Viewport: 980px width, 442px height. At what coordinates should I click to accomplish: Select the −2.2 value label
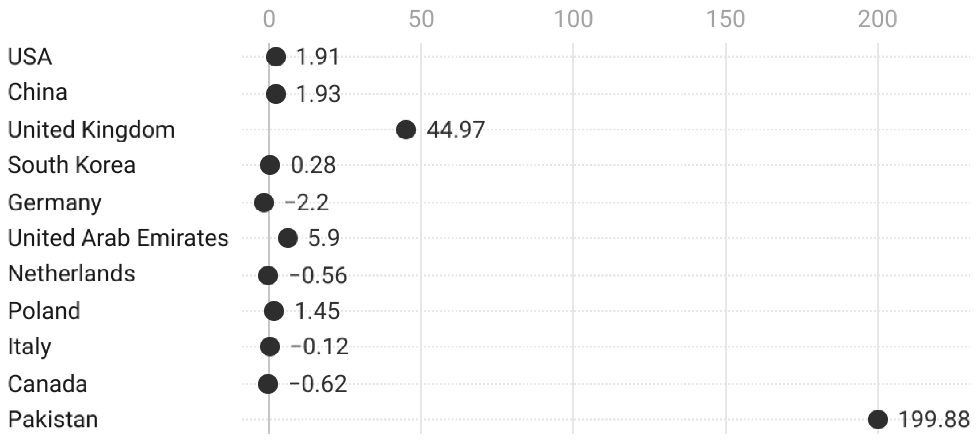pyautogui.click(x=306, y=202)
